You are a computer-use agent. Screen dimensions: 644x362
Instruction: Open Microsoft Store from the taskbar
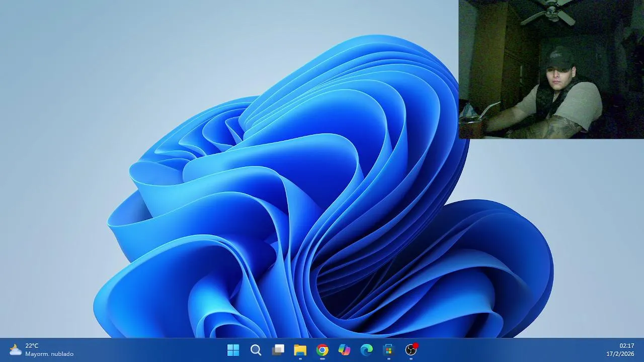[x=388, y=350]
